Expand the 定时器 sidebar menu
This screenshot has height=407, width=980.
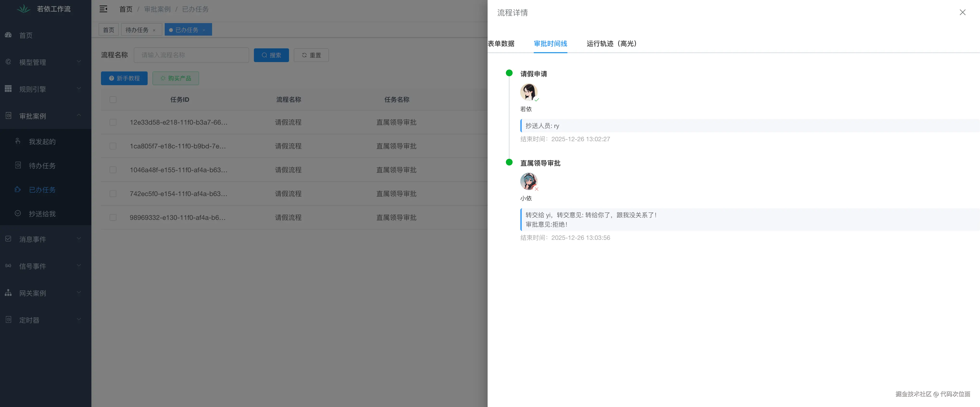(x=46, y=320)
